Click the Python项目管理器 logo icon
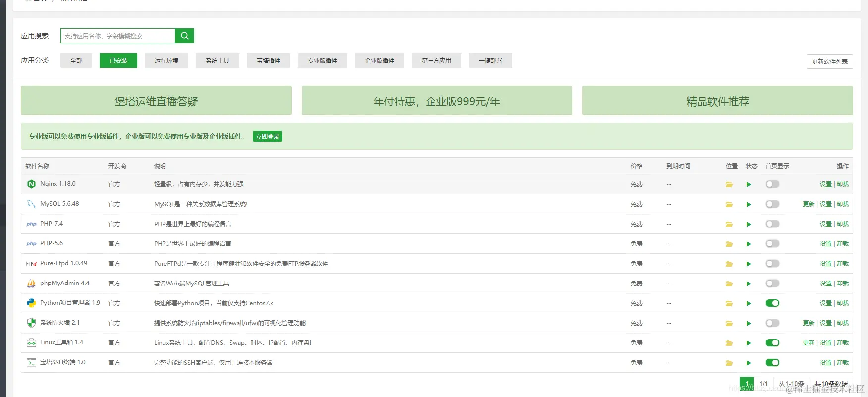The width and height of the screenshot is (868, 397). pos(31,303)
